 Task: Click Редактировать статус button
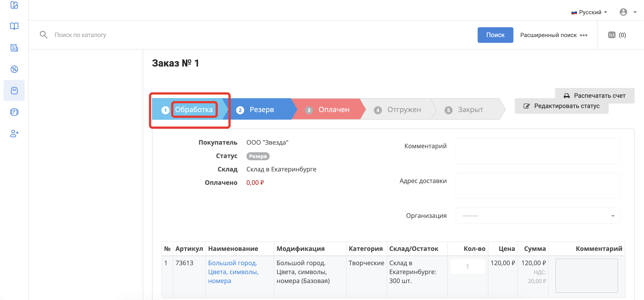point(561,106)
